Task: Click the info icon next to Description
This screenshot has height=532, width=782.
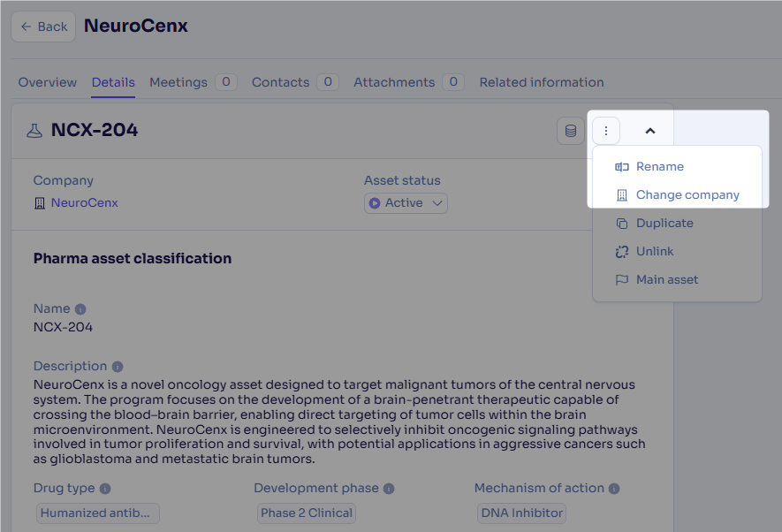Action: pos(118,367)
